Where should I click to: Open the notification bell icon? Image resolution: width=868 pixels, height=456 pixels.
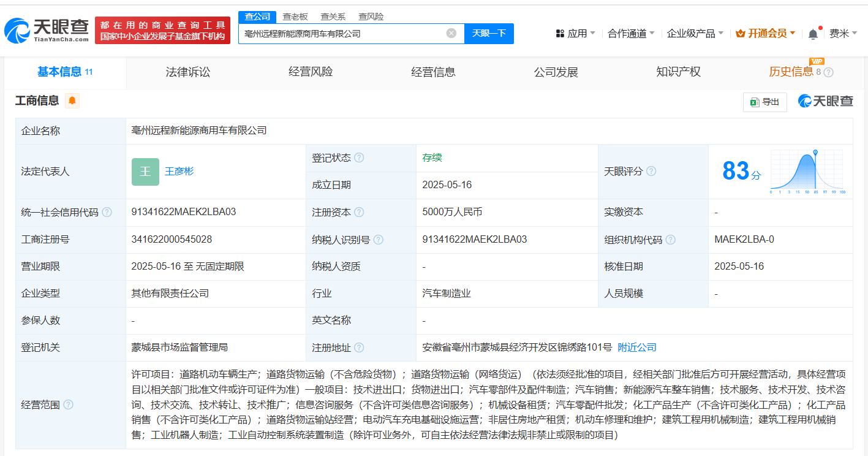tap(813, 34)
